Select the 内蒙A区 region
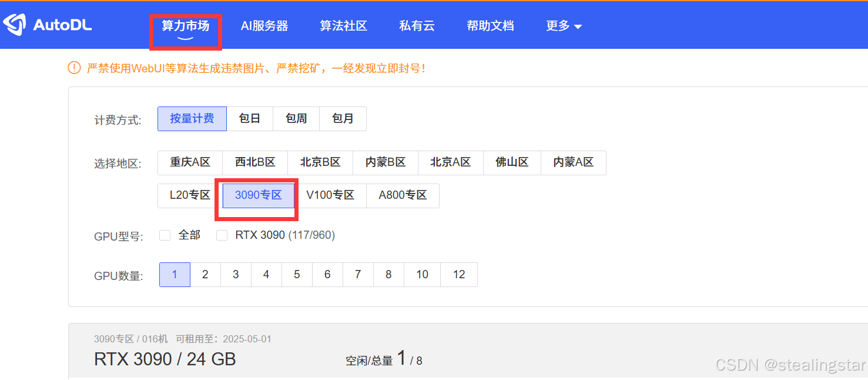This screenshot has height=380, width=868. pyautogui.click(x=574, y=163)
